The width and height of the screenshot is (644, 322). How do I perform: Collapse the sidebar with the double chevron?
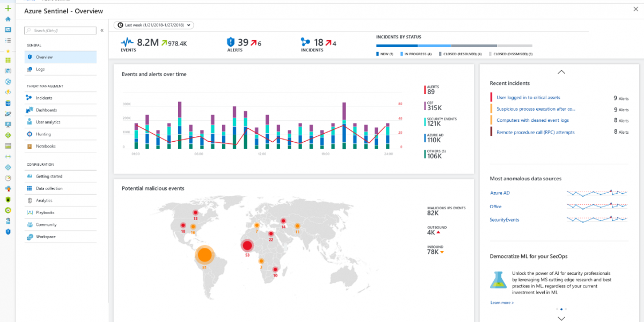click(x=102, y=31)
